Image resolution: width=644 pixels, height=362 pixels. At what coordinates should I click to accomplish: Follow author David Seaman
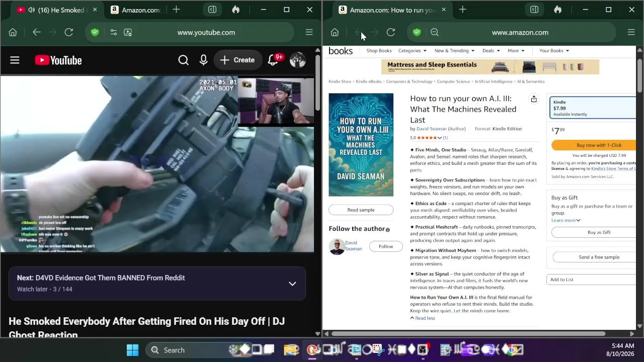tap(386, 246)
